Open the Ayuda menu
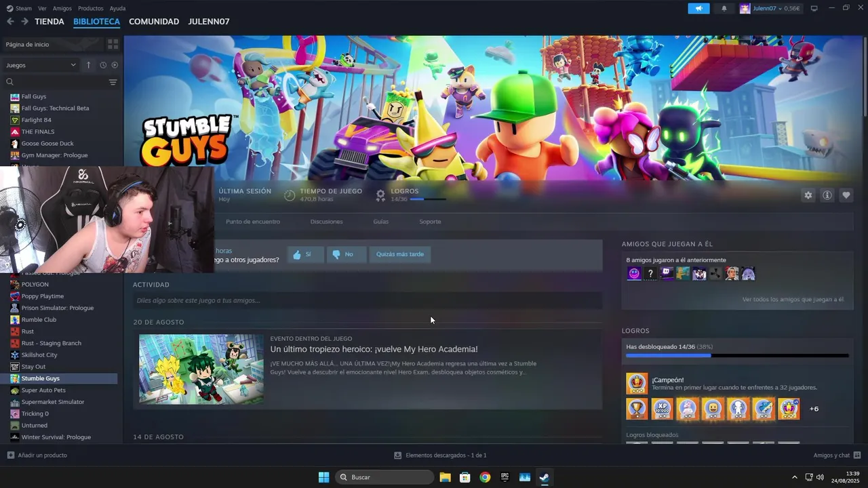 coord(117,8)
